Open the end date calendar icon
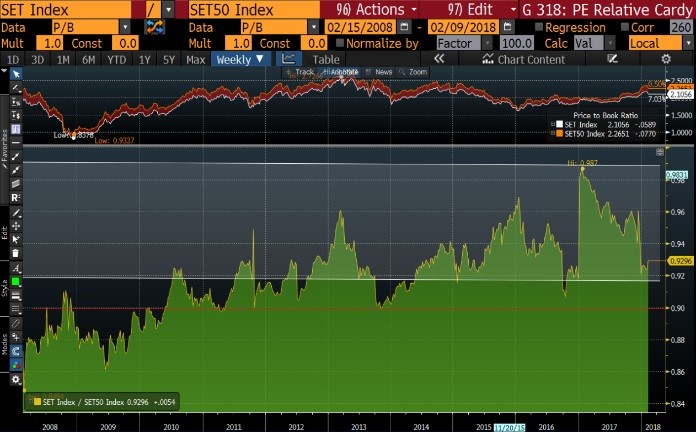 pyautogui.click(x=507, y=28)
